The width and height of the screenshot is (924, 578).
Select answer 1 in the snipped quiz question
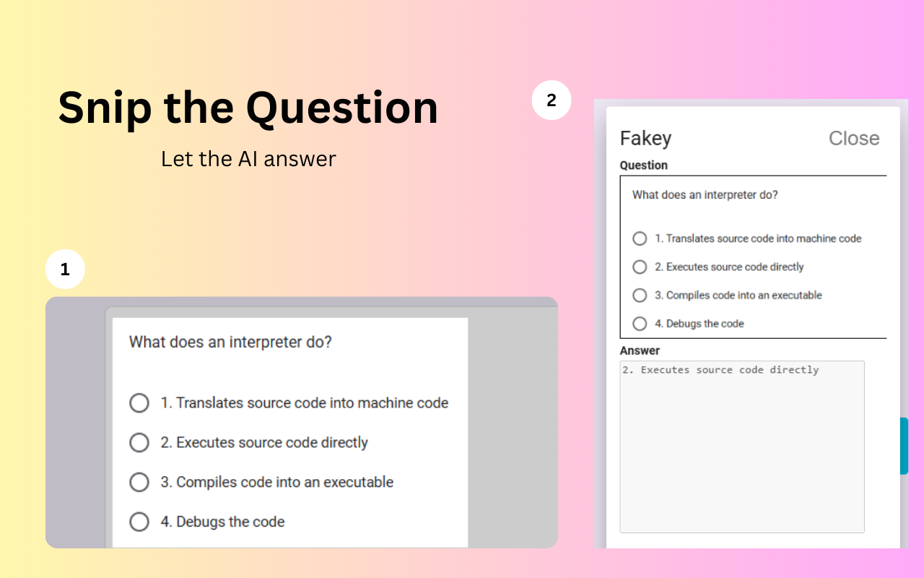pyautogui.click(x=139, y=403)
